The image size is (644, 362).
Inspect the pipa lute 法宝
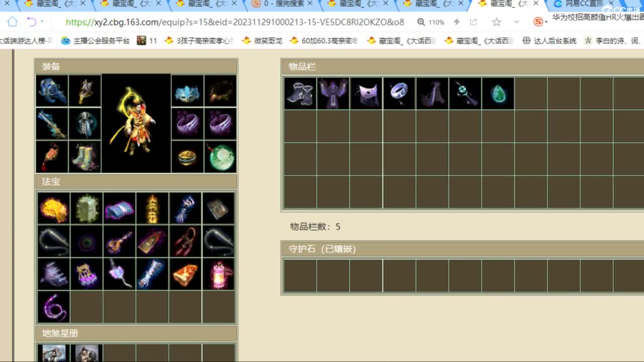[x=119, y=241]
